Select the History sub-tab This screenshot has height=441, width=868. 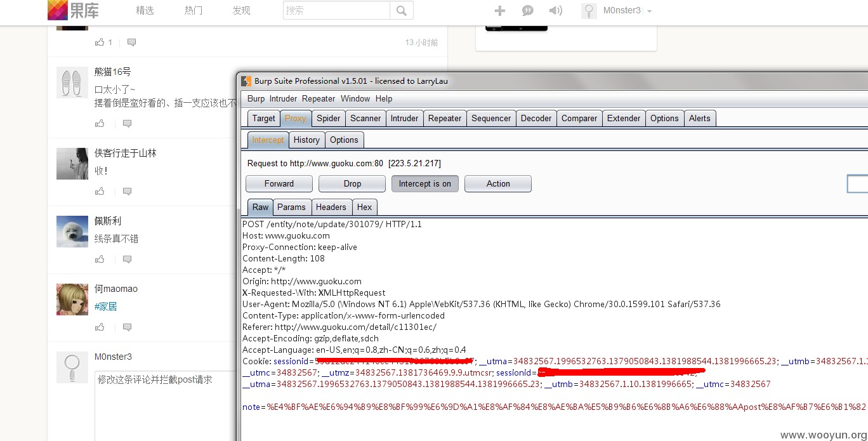click(x=306, y=140)
